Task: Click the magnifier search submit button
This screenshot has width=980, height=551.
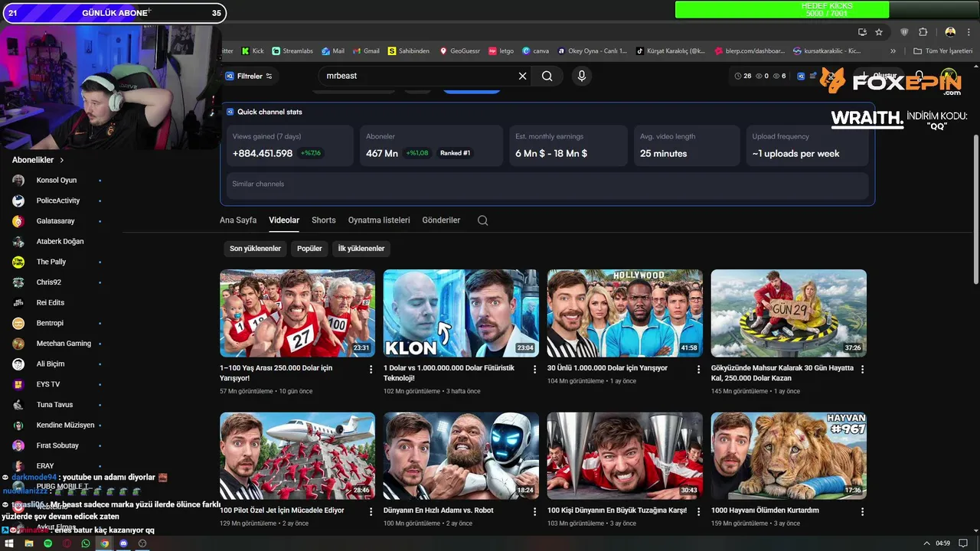Action: click(547, 76)
